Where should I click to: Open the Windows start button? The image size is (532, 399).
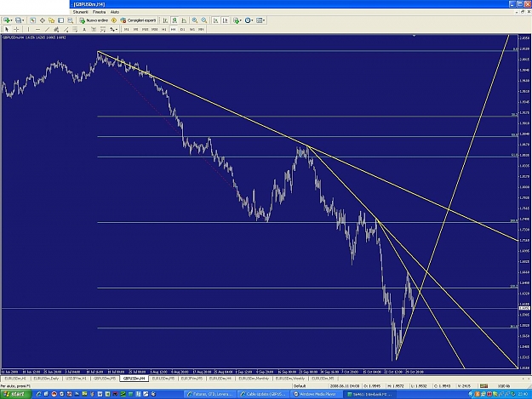tap(15, 394)
